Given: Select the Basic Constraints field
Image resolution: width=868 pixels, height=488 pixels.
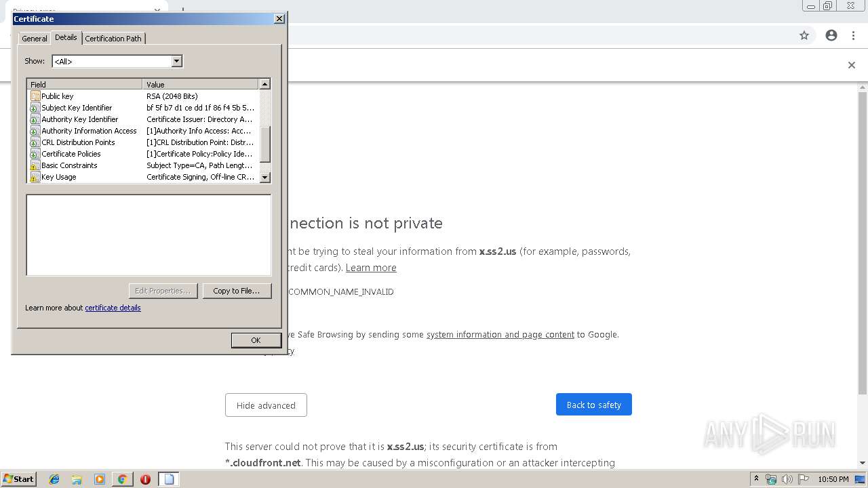Looking at the screenshot, I should point(143,165).
